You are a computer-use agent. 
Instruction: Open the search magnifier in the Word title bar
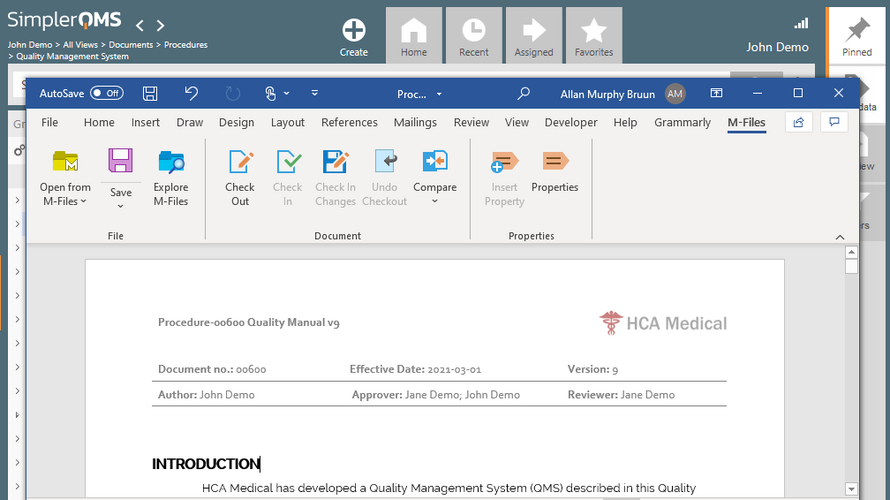coord(523,93)
